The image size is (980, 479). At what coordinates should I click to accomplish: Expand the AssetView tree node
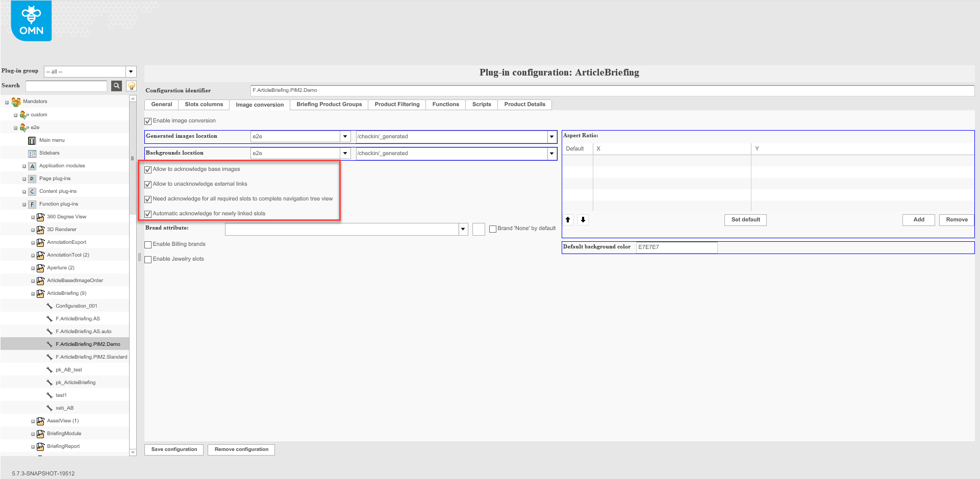32,420
